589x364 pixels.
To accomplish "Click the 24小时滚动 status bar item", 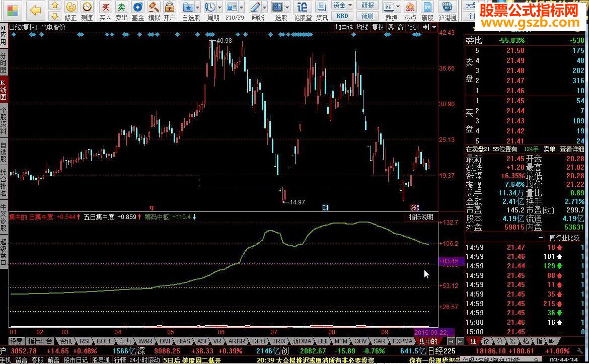I will (x=144, y=360).
